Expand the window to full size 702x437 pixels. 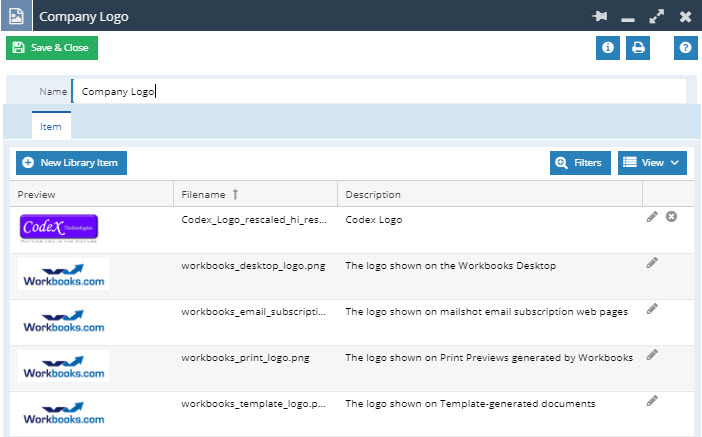pos(656,17)
